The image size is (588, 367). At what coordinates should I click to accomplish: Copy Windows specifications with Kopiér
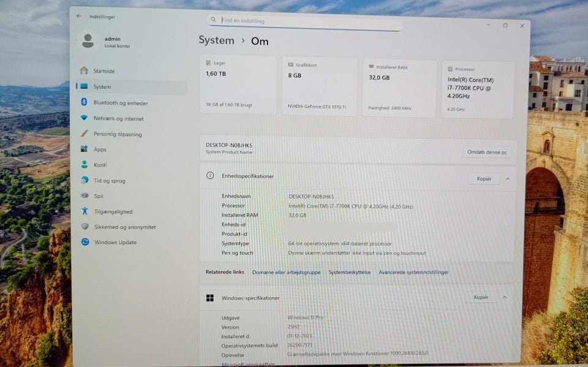click(481, 297)
